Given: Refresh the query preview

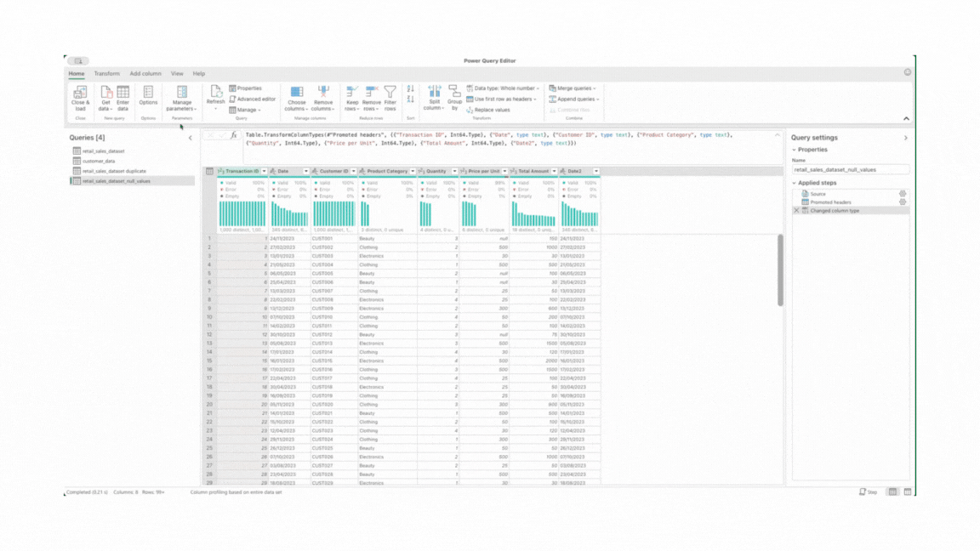Looking at the screenshot, I should [215, 98].
